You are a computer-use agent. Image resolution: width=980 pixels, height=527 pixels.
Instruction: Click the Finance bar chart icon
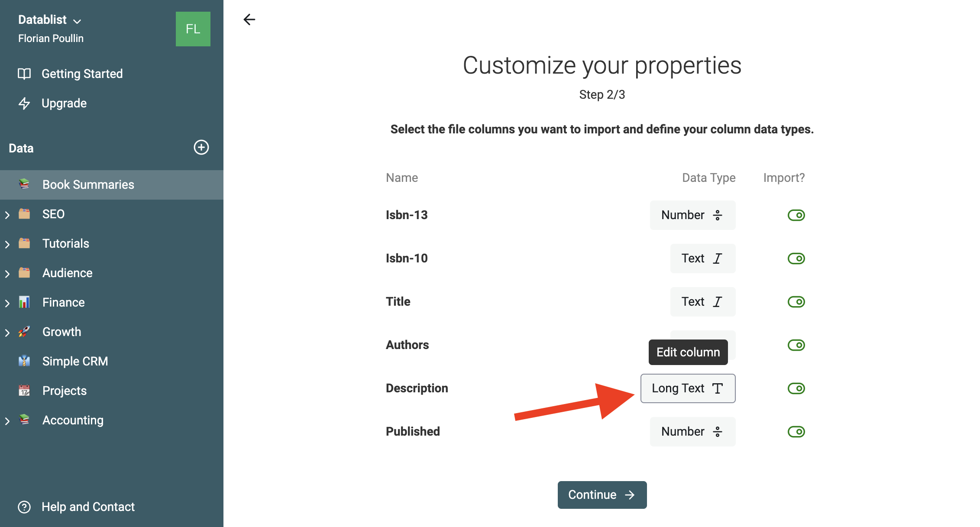(x=25, y=302)
